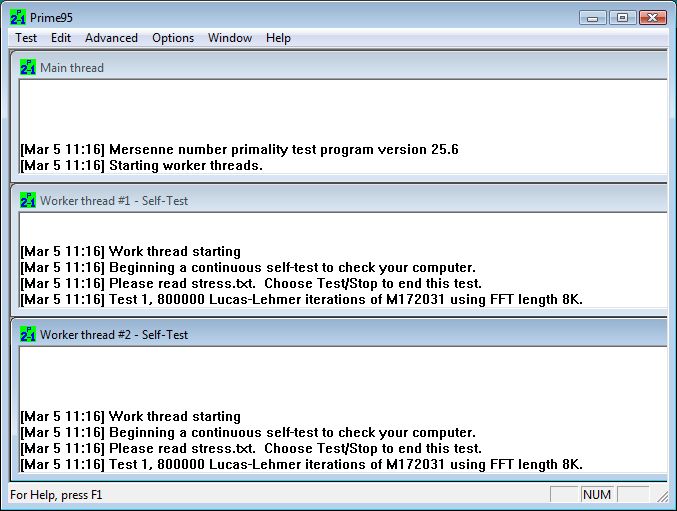
Task: Click the window resize grip in the status bar corner
Action: coord(662,497)
